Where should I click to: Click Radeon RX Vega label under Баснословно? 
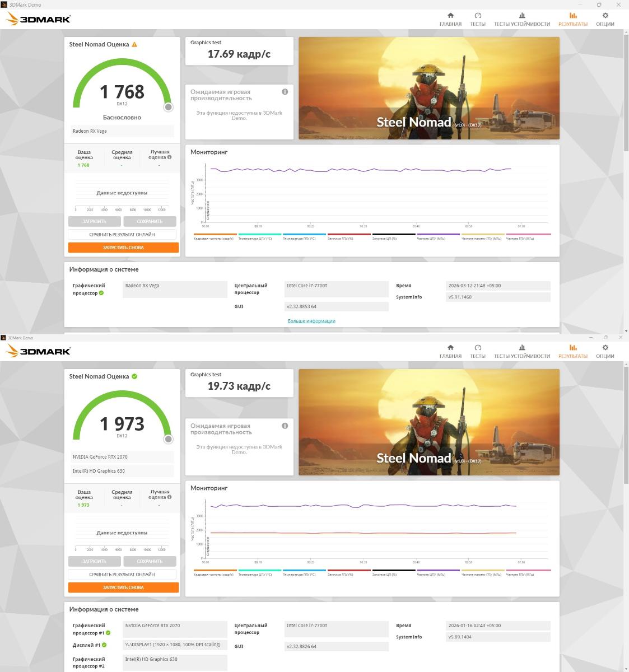122,131
